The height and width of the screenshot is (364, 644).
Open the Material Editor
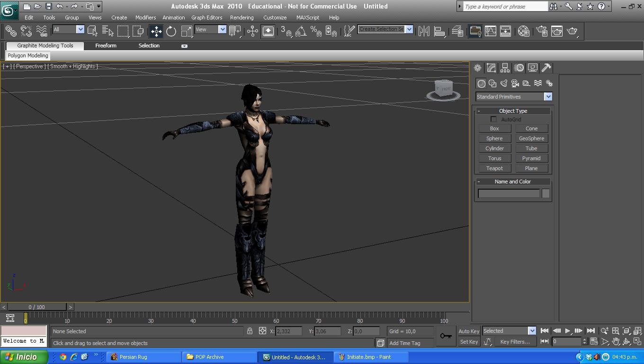pyautogui.click(x=524, y=31)
